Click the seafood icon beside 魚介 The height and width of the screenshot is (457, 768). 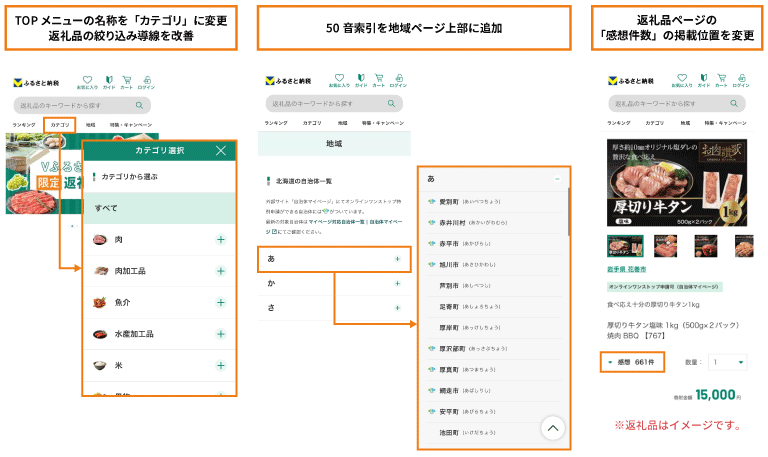[100, 303]
